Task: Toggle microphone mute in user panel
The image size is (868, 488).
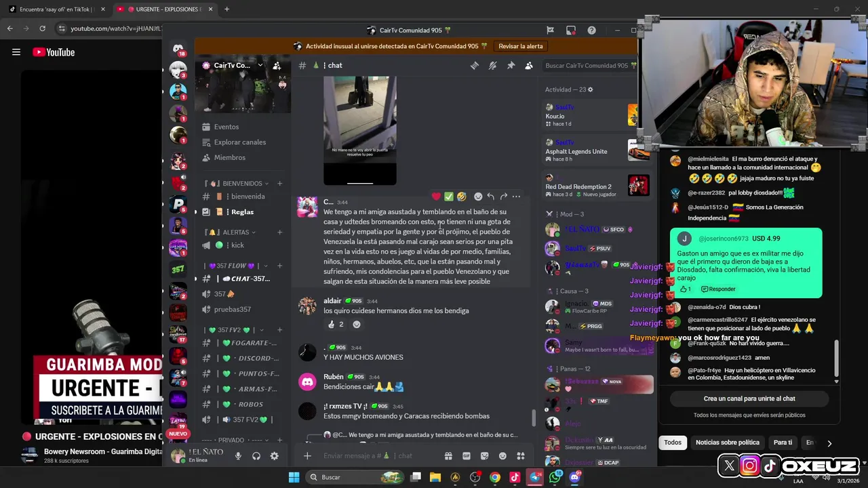Action: pyautogui.click(x=238, y=456)
